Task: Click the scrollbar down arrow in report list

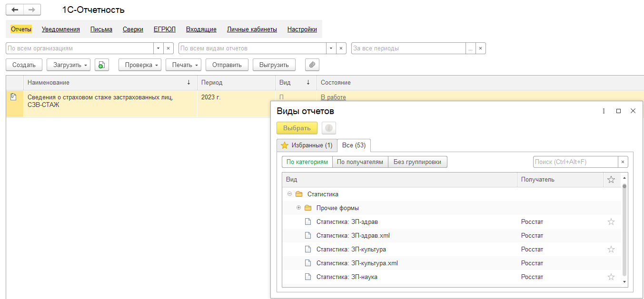Action: point(624,282)
